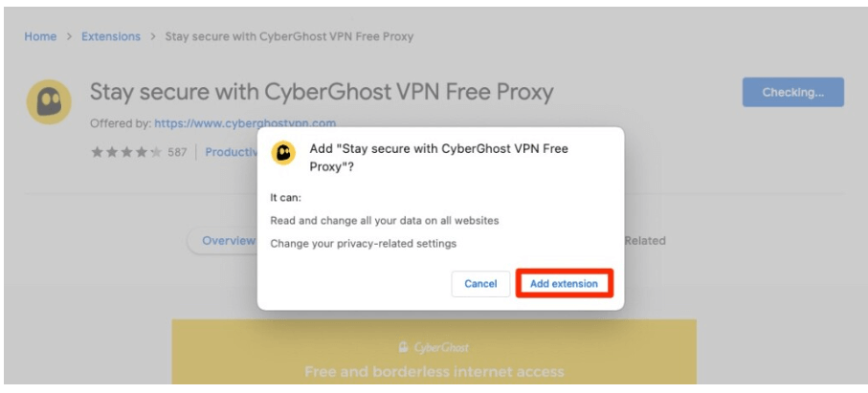This screenshot has width=868, height=393.
Task: Click the Checking... button
Action: pos(792,93)
